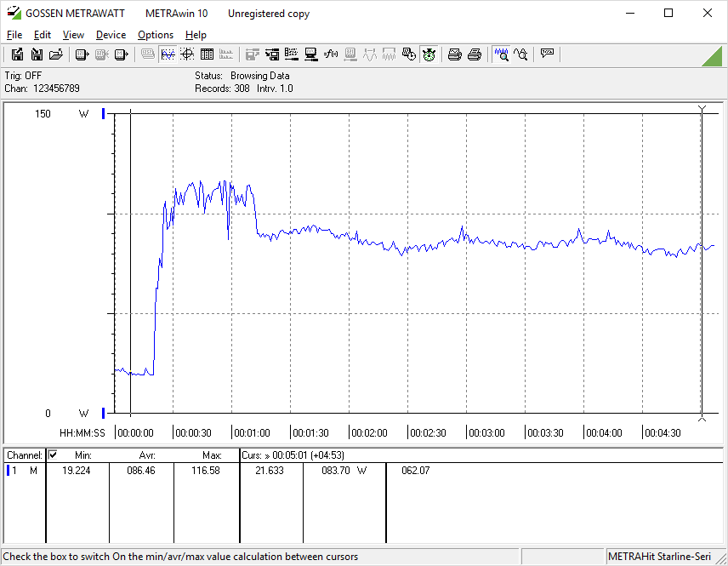Screen dimensions: 728x566
Task: Open the Options menu
Action: [x=156, y=35]
